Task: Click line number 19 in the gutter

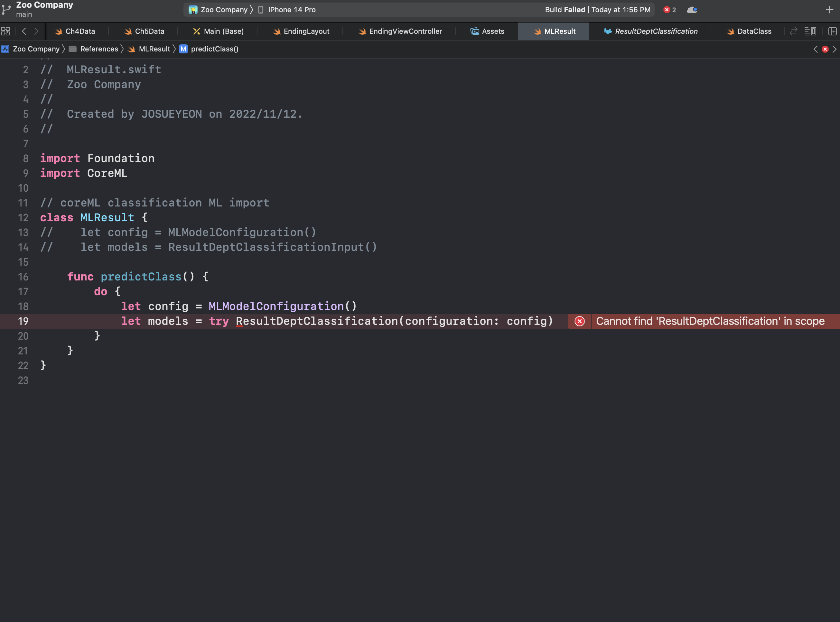Action: [23, 321]
